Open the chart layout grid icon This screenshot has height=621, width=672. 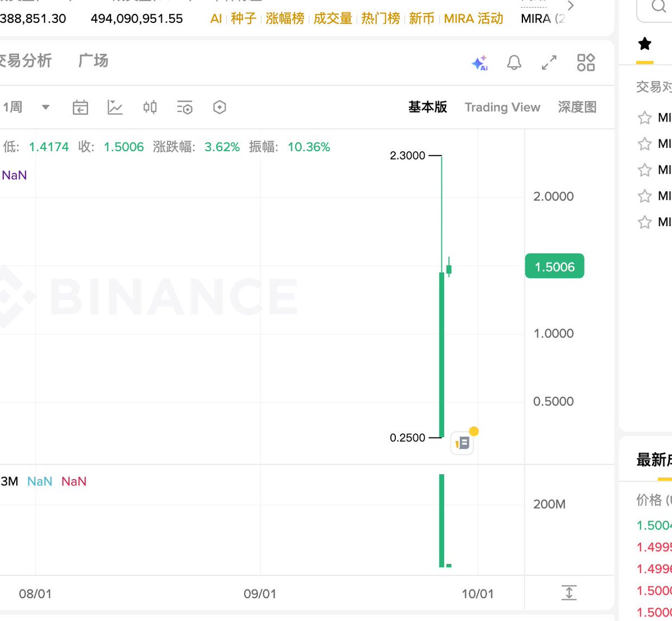(586, 63)
